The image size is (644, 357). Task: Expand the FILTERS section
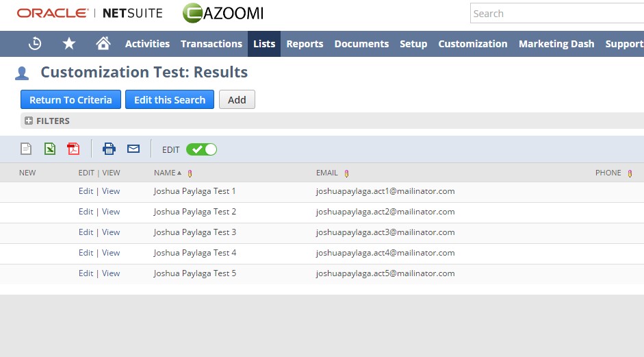click(29, 121)
